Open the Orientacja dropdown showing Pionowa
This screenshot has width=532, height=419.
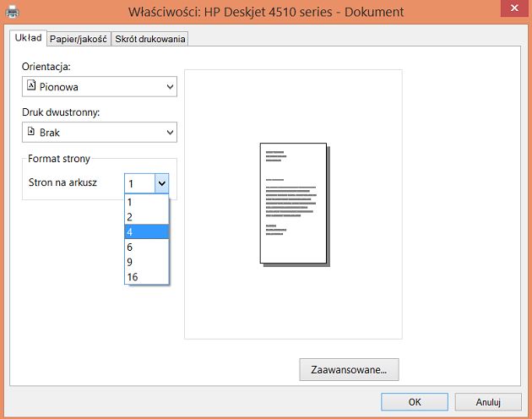pyautogui.click(x=100, y=86)
